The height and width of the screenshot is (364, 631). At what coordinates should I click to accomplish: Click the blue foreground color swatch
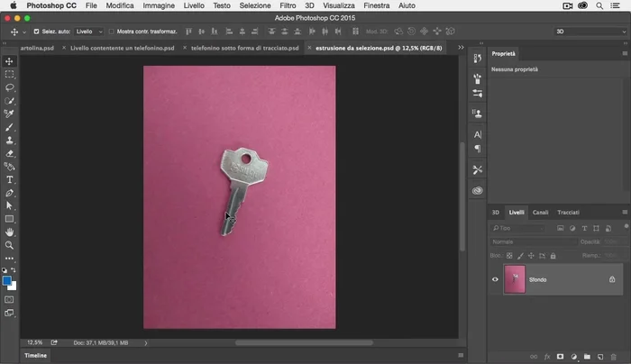point(8,282)
